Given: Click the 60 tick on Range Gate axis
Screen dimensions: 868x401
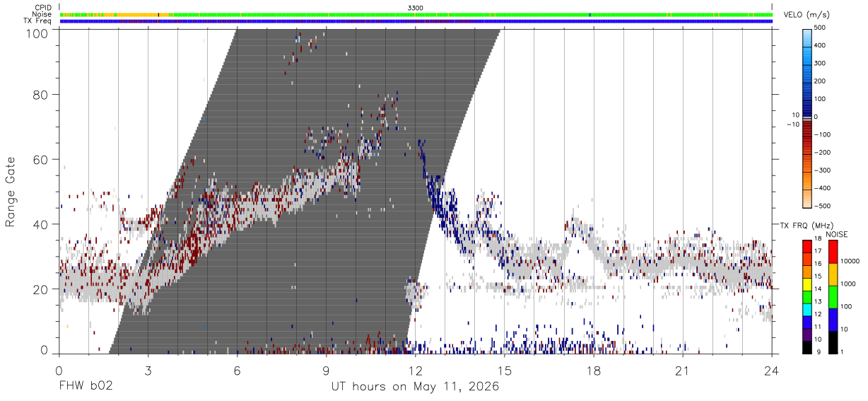Looking at the screenshot, I should click(x=40, y=160).
